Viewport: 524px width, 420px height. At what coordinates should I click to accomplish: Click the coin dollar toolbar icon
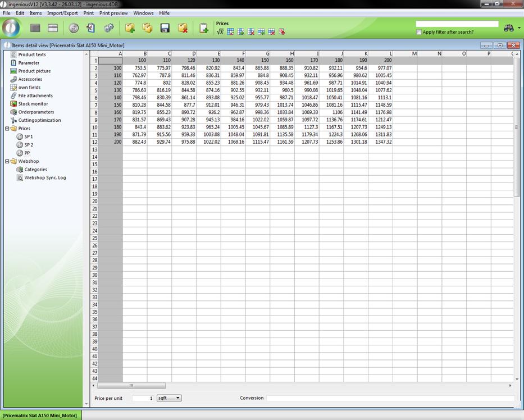(x=74, y=28)
